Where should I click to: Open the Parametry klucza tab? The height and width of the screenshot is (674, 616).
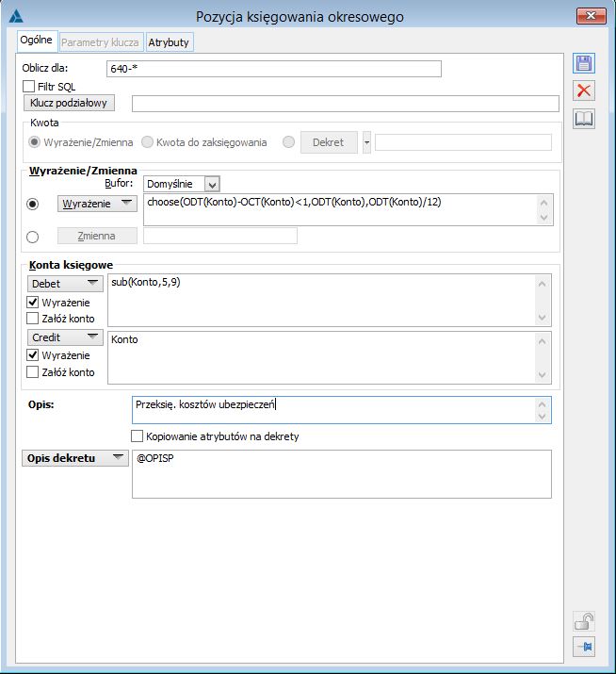tap(100, 42)
